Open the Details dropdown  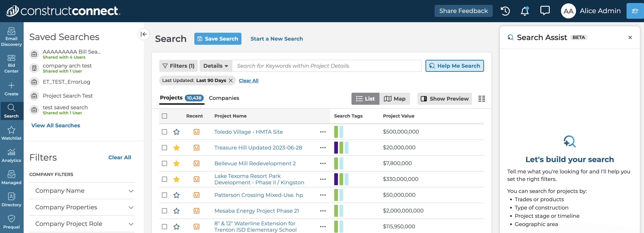[x=216, y=66]
